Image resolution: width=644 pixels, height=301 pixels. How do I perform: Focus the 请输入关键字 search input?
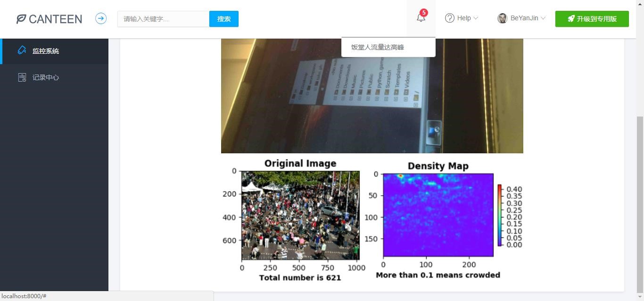pyautogui.click(x=164, y=19)
